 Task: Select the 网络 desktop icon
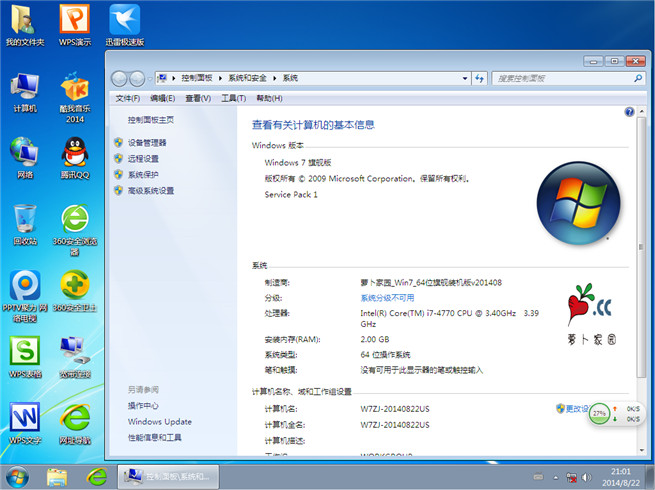coord(25,158)
